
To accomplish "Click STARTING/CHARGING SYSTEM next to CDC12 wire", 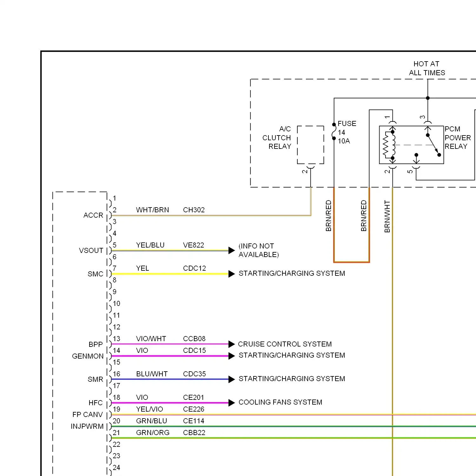I will pos(292,273).
